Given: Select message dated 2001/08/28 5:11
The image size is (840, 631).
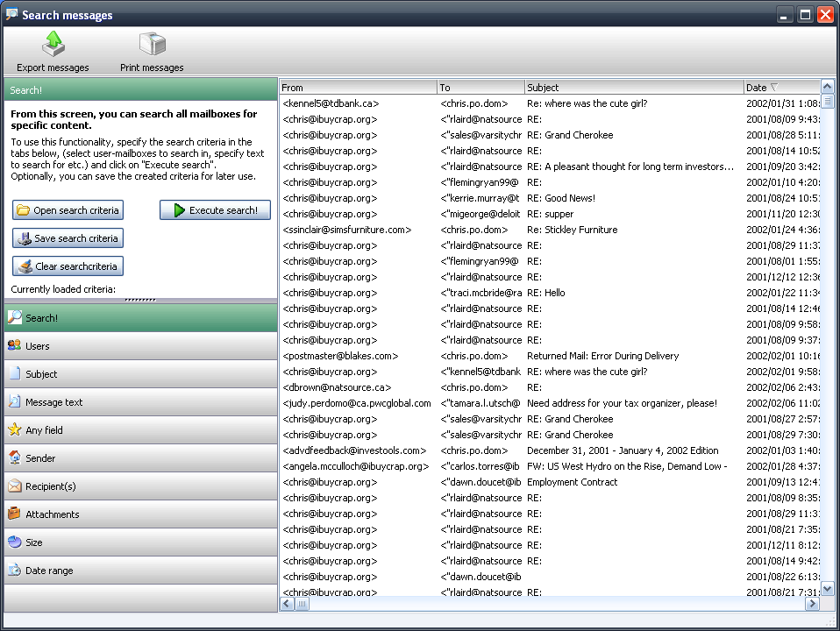Looking at the screenshot, I should (x=550, y=135).
